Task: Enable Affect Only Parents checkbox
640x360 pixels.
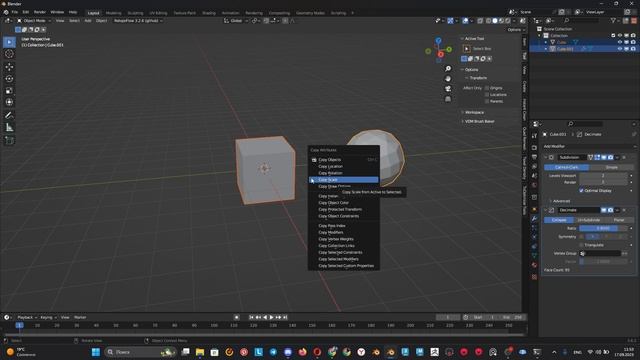Action: [487, 101]
